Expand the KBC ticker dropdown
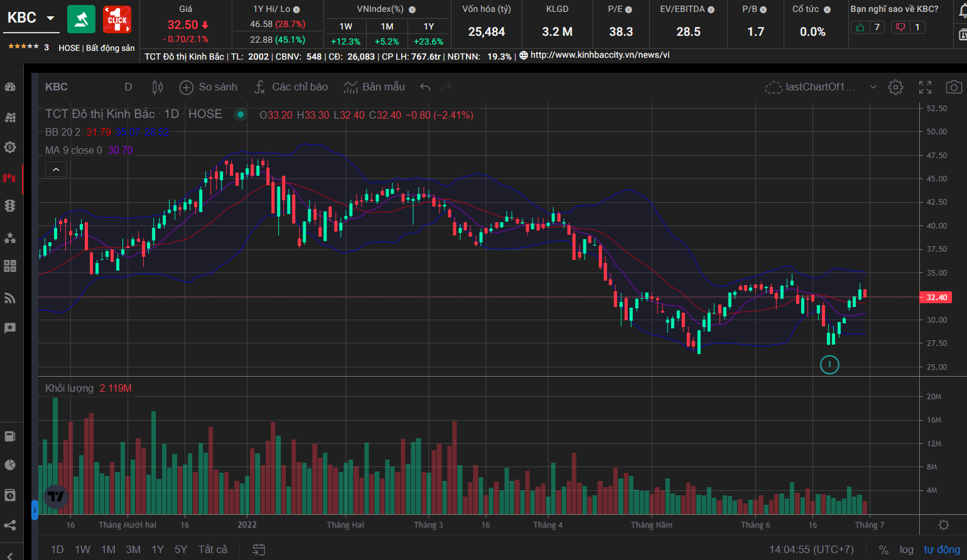The height and width of the screenshot is (560, 967). click(51, 18)
